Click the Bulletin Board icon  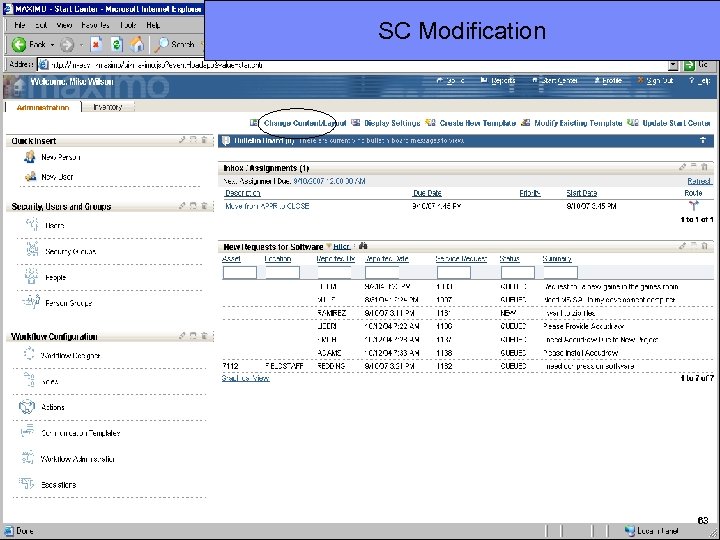pos(226,141)
